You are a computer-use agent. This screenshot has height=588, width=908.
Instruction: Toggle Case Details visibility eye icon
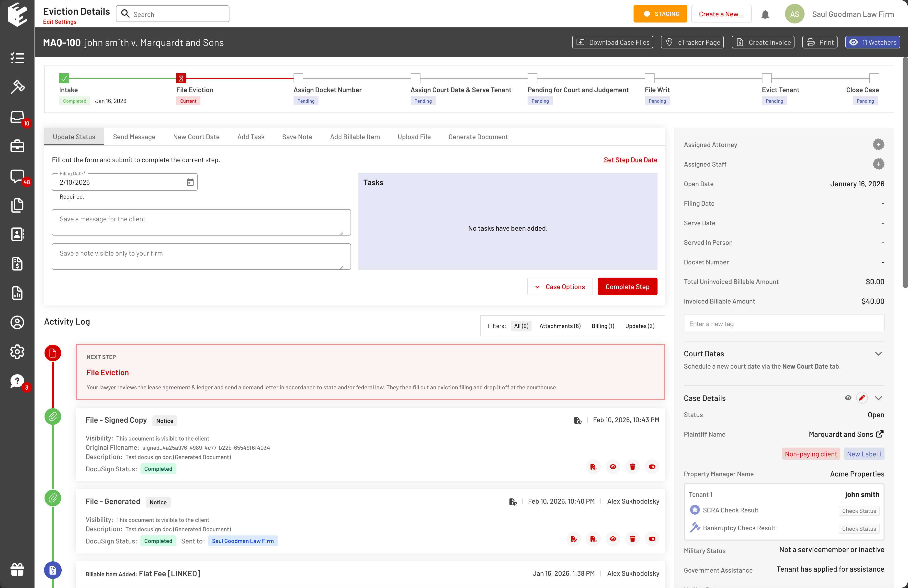coord(848,398)
